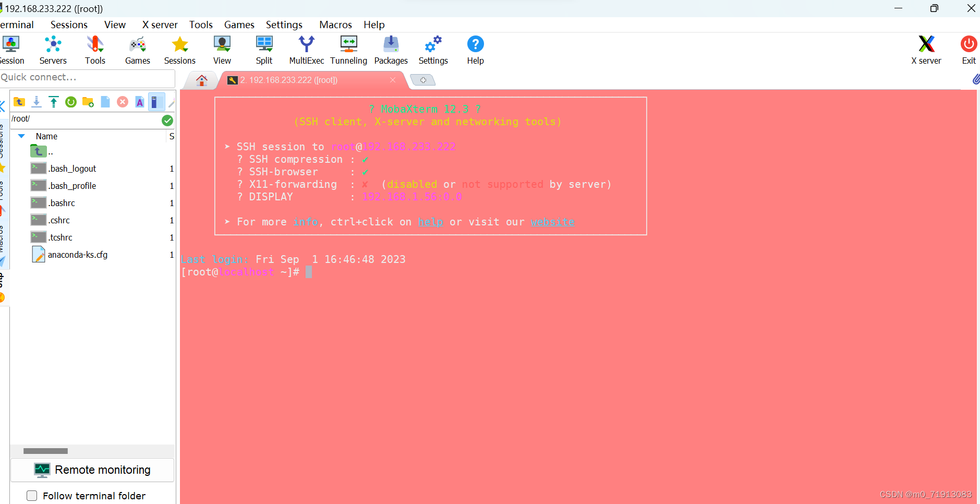Delete the selected remote file
This screenshot has width=980, height=504.
click(x=123, y=102)
